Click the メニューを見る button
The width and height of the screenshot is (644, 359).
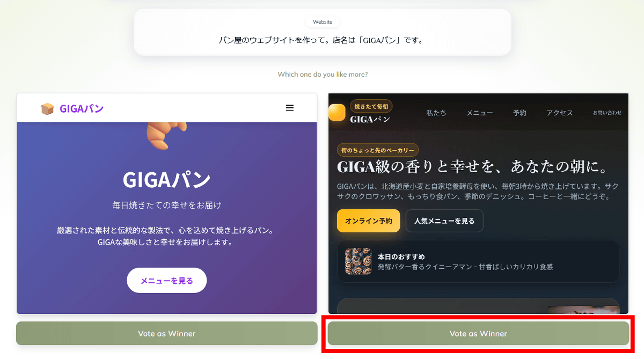click(167, 280)
